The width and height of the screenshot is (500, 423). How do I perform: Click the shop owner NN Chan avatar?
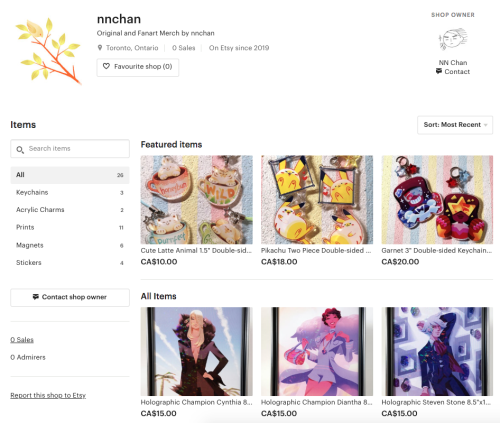[x=453, y=39]
